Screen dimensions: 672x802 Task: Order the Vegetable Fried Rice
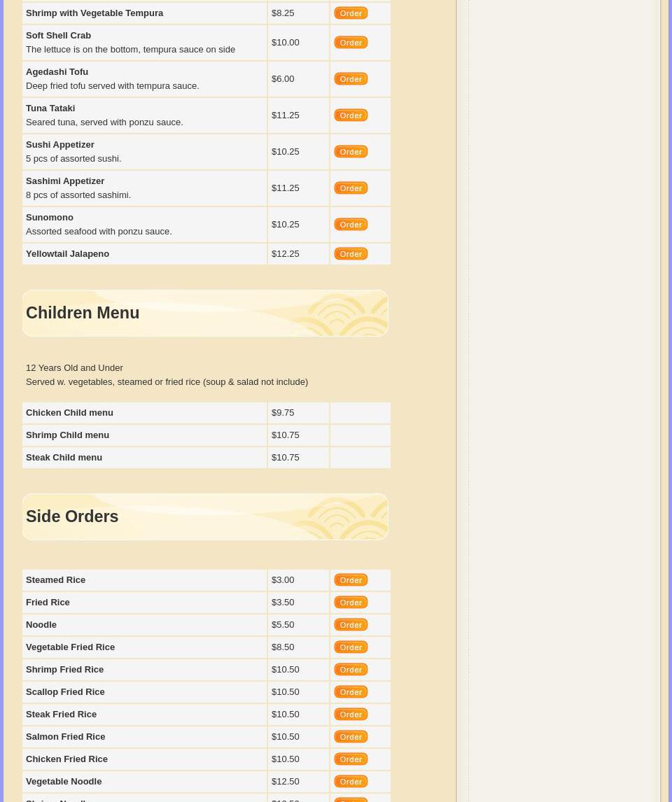(x=351, y=647)
